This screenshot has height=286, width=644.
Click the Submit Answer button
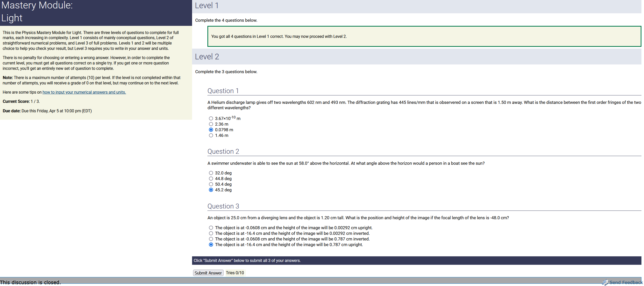click(208, 273)
